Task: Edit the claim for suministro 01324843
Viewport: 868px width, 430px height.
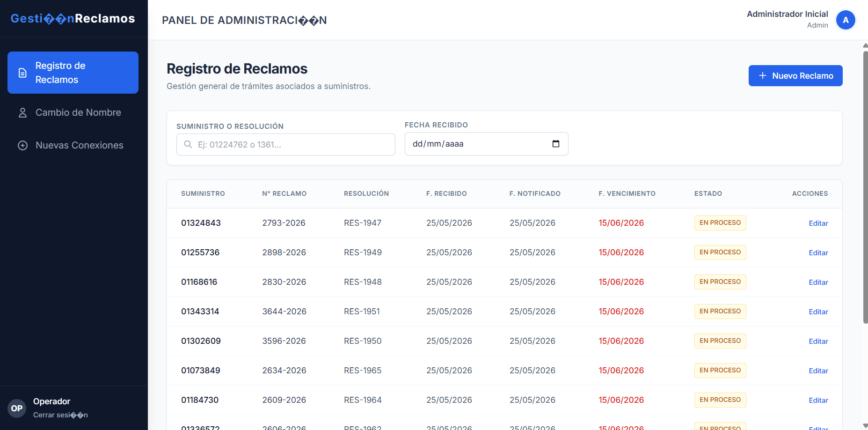Action: pos(818,223)
